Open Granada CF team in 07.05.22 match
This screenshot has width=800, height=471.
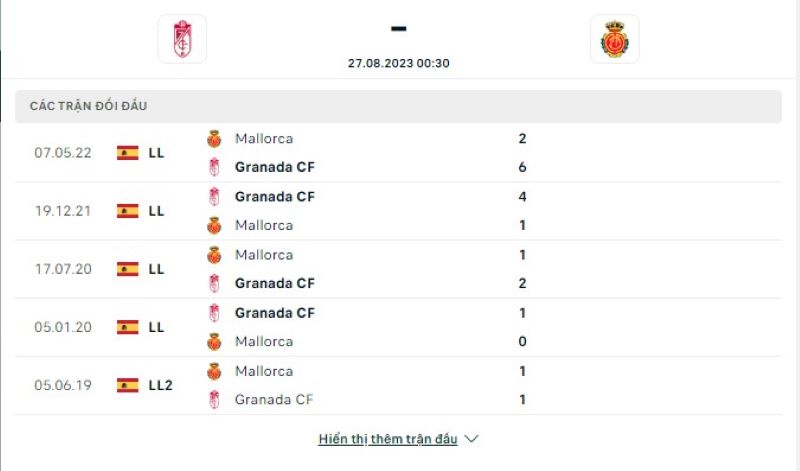coord(275,167)
